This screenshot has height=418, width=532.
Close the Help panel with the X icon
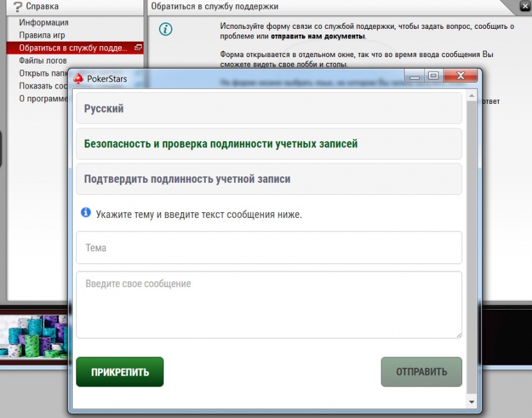524,6
